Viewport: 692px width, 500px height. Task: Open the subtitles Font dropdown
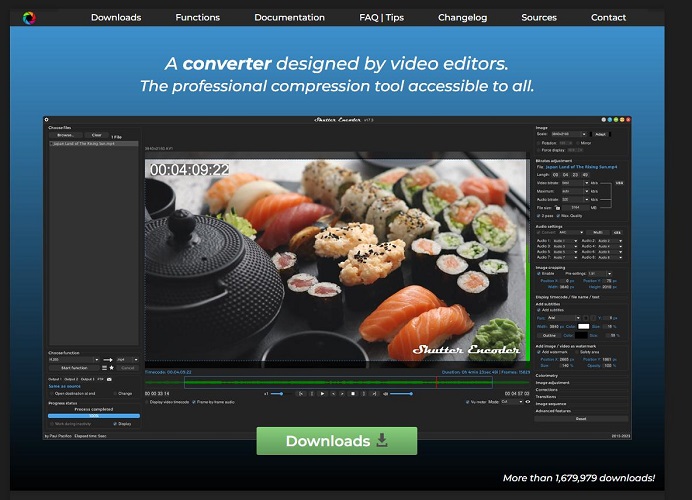[564, 318]
